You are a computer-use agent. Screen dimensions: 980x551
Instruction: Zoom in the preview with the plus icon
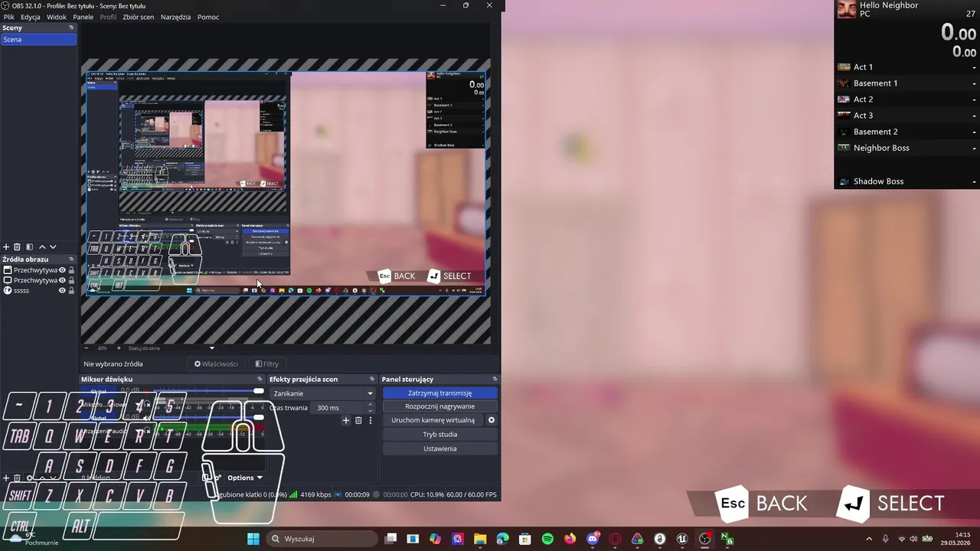point(118,348)
